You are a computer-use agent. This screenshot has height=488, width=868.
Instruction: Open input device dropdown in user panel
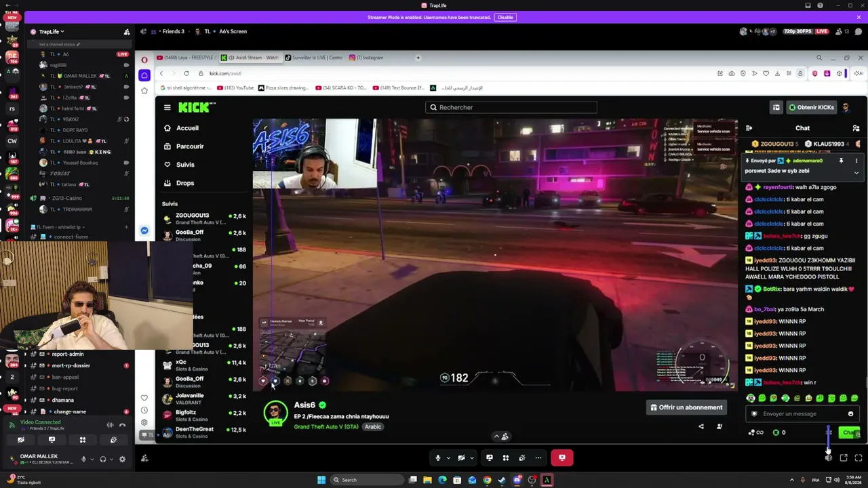pos(92,459)
